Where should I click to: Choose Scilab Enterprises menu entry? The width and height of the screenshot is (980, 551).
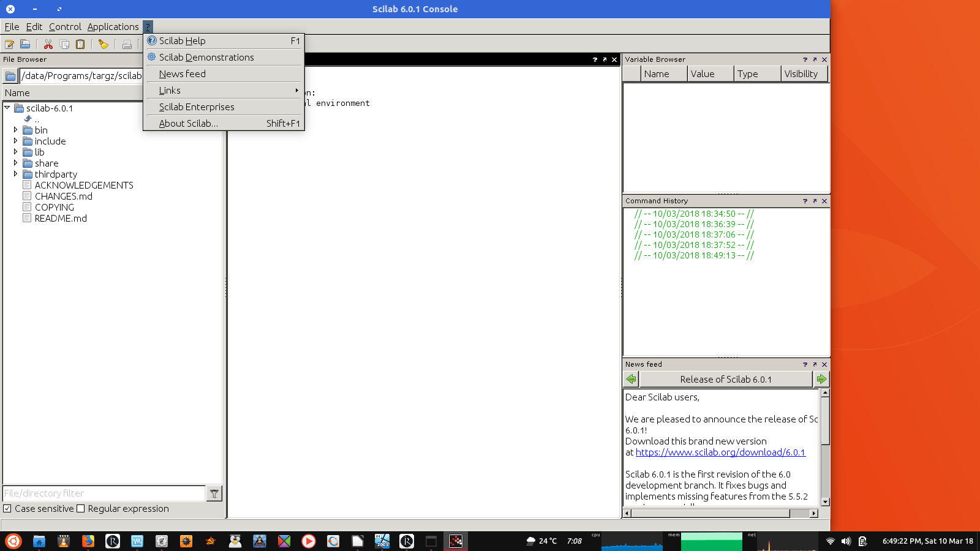coord(224,107)
